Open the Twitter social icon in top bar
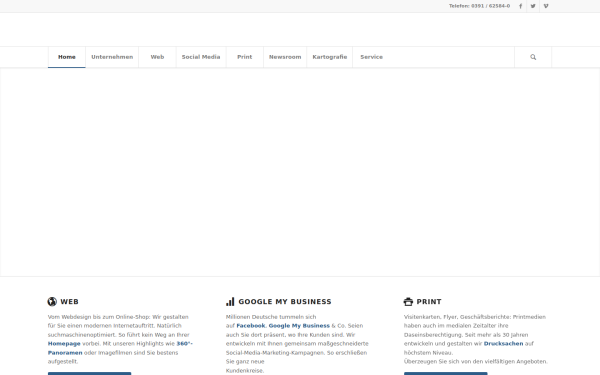The width and height of the screenshot is (600, 375). [x=533, y=6]
